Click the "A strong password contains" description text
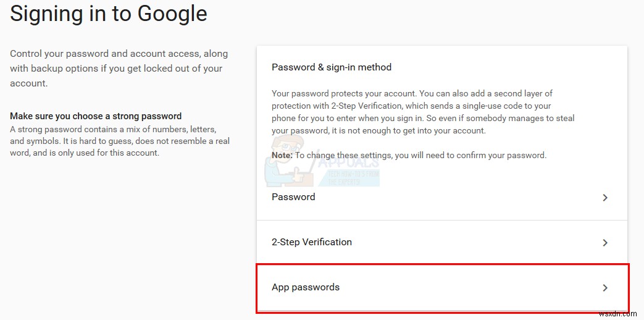The image size is (644, 320). point(119,141)
